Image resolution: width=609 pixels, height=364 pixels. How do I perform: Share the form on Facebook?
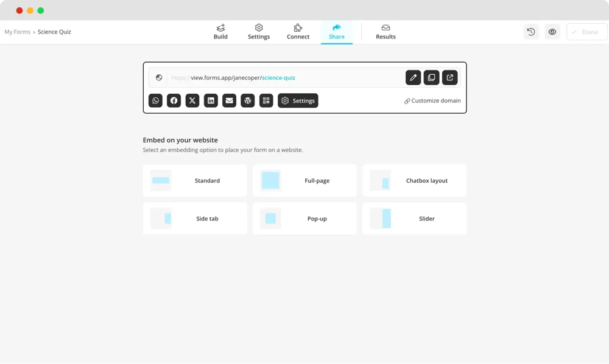click(174, 100)
